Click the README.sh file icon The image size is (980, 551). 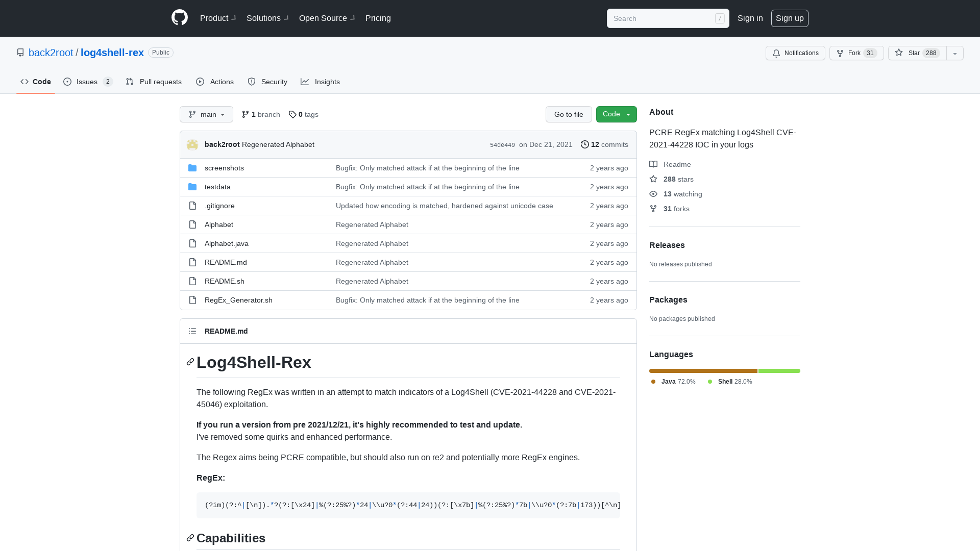(x=192, y=281)
